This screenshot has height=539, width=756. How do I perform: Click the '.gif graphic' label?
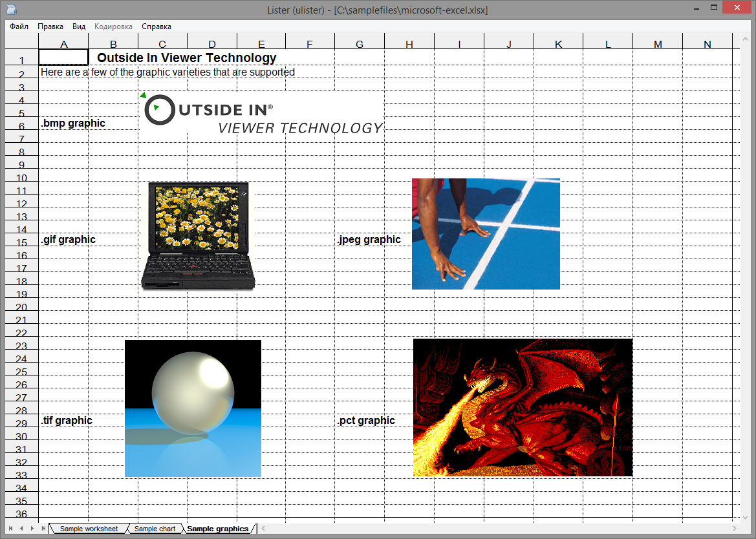[68, 240]
